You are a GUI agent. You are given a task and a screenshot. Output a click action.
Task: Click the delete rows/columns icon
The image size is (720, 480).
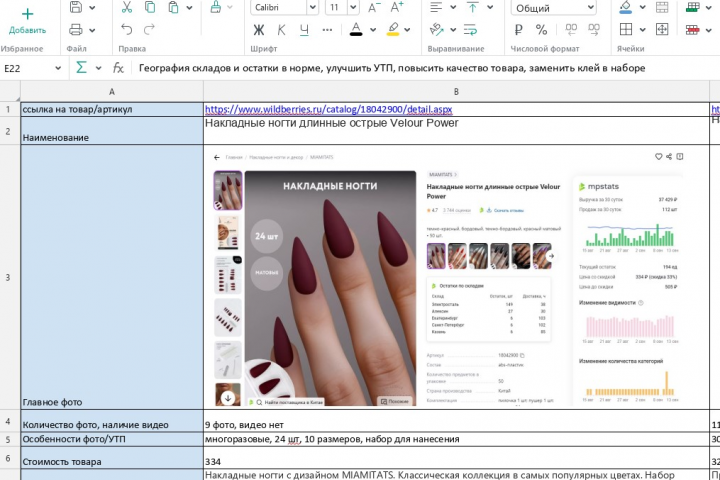pos(693,30)
